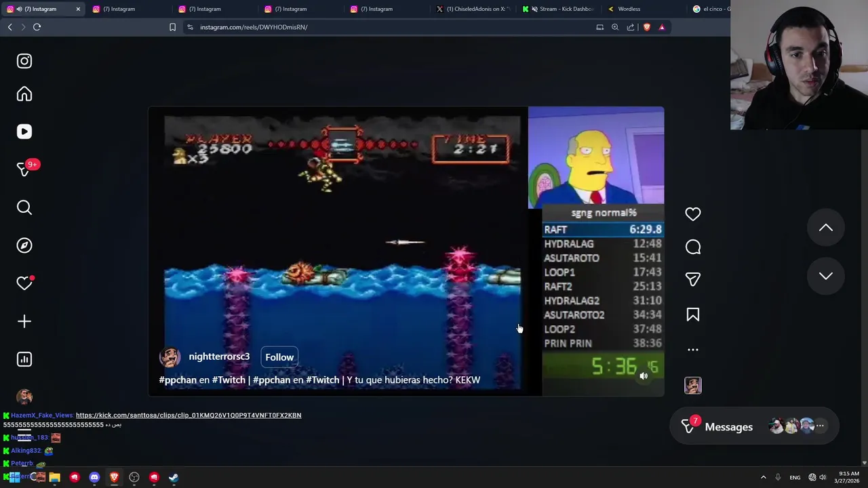Play or pause the reel video area
868x488 pixels.
[x=406, y=251]
